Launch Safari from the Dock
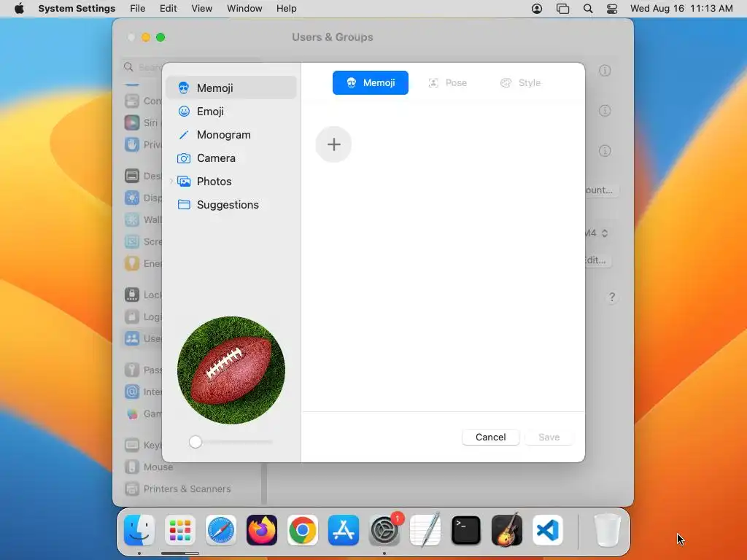This screenshot has height=560, width=747. tap(220, 530)
